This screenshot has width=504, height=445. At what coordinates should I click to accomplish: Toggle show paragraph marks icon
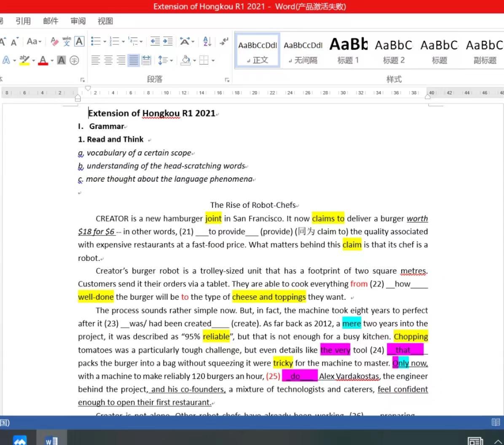pyautogui.click(x=224, y=41)
